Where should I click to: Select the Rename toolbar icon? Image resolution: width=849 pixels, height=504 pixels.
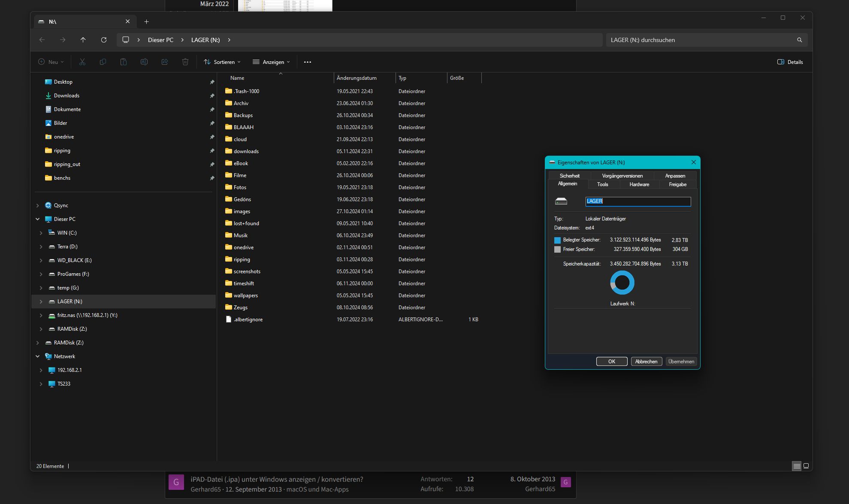(x=144, y=62)
